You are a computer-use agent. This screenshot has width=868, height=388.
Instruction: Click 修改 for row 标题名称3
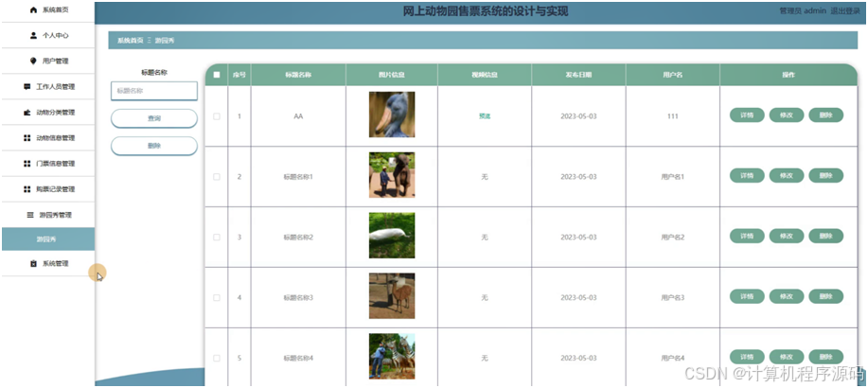787,296
